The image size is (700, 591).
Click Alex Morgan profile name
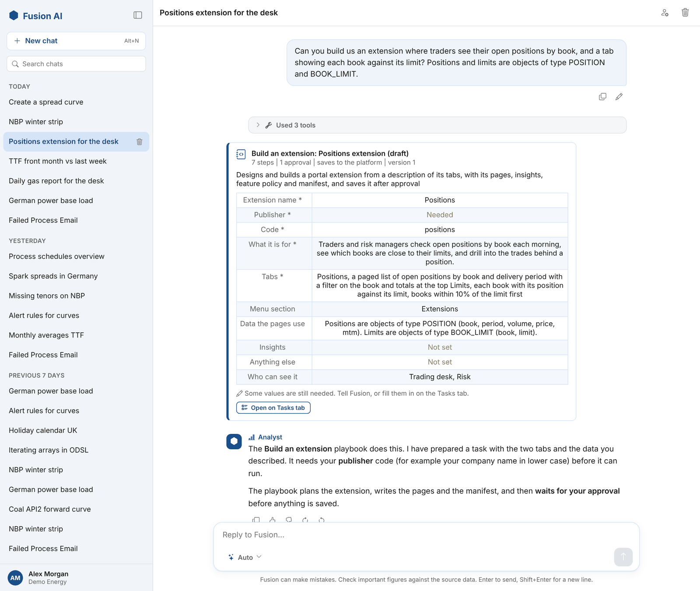(x=48, y=574)
